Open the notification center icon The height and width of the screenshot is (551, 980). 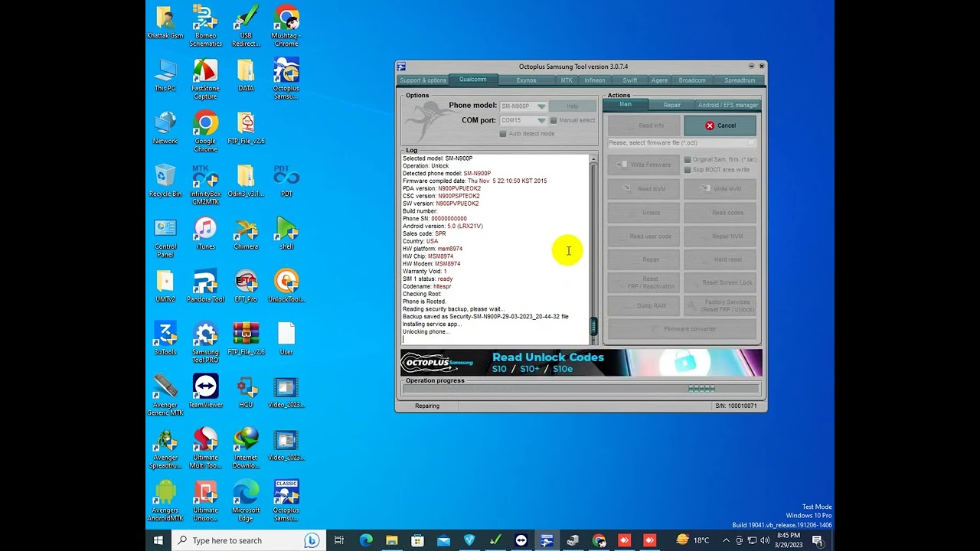click(x=818, y=540)
